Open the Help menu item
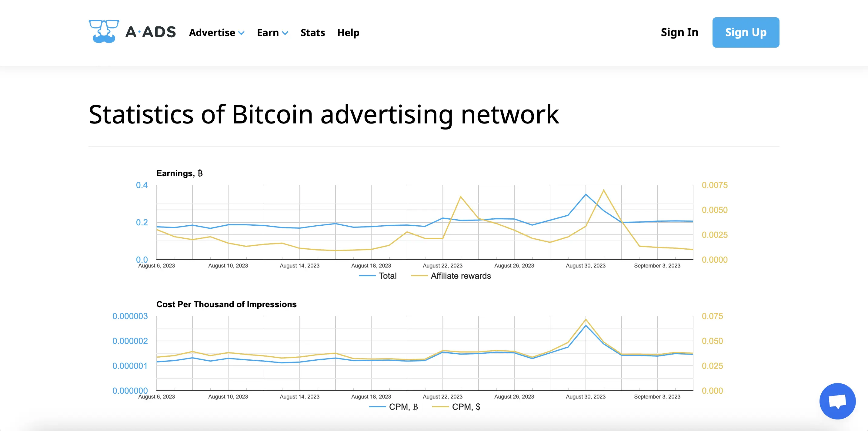The image size is (868, 431). tap(348, 33)
